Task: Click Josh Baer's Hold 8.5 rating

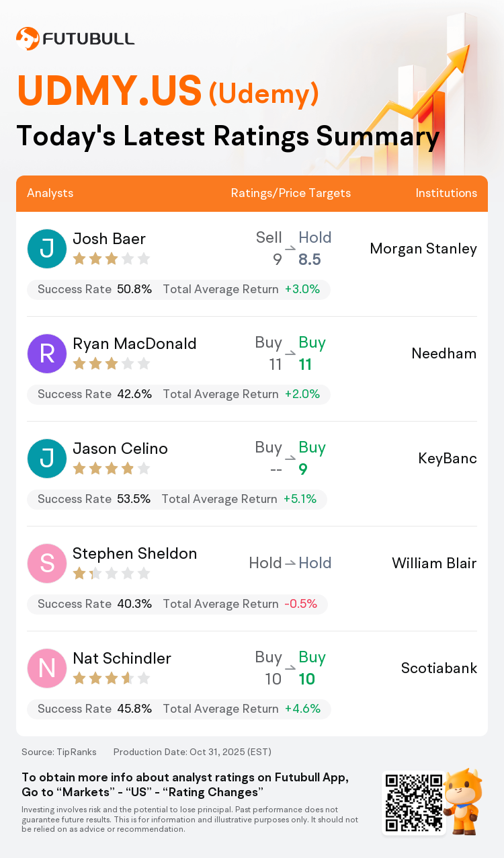Action: click(x=314, y=248)
